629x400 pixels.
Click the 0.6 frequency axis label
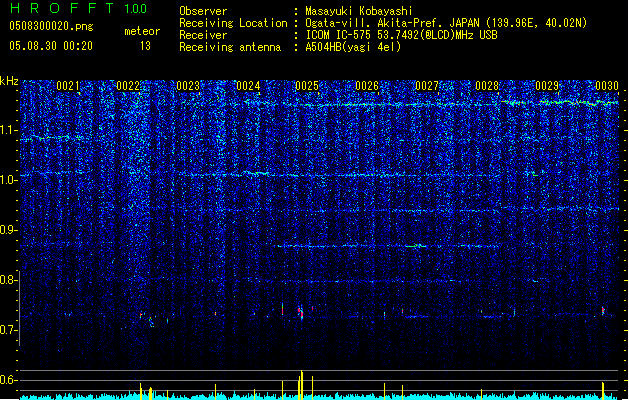click(x=8, y=380)
